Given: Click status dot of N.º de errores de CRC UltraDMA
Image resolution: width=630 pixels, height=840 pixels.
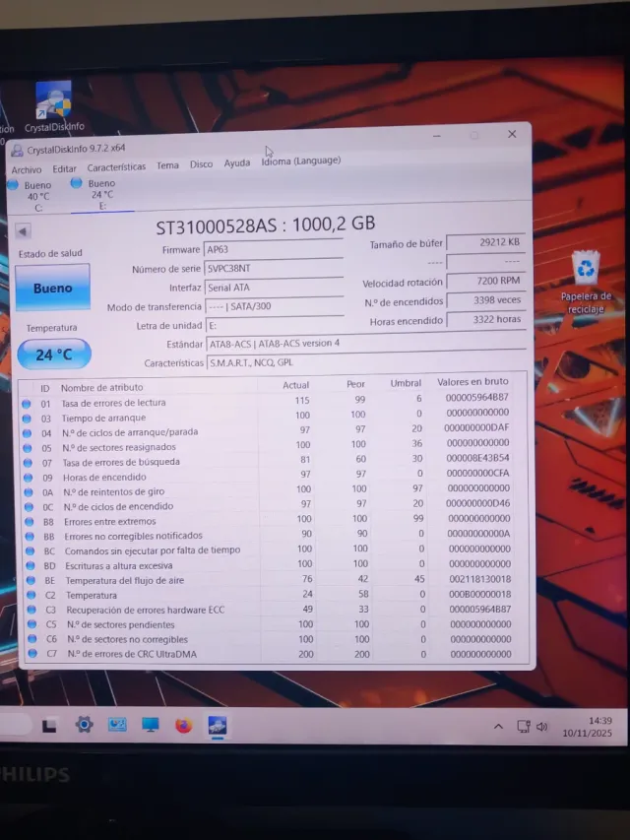Looking at the screenshot, I should tap(32, 654).
